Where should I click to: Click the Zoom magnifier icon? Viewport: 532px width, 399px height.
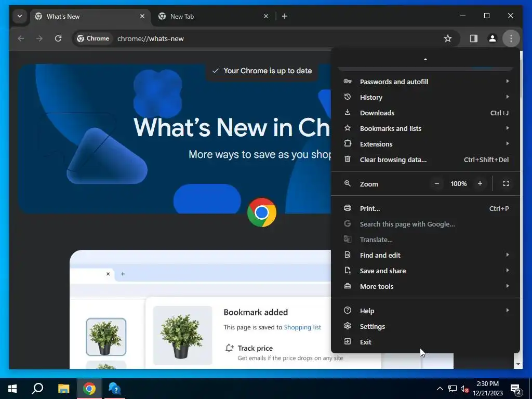click(348, 183)
